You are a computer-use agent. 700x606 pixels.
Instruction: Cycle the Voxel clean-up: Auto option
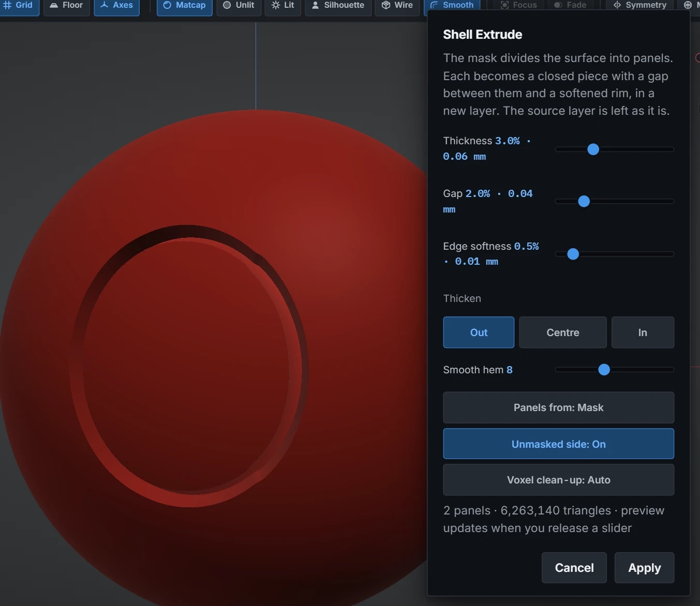pos(559,480)
